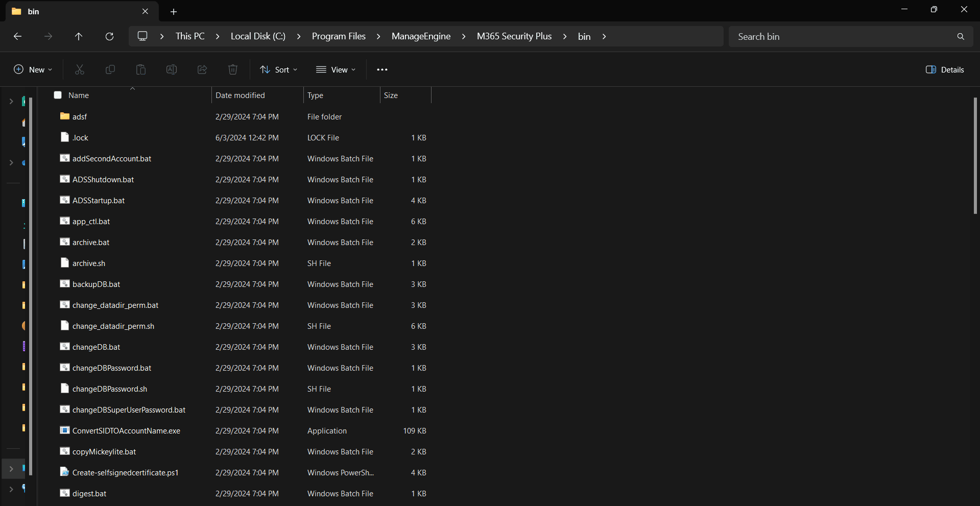Select file name ADSShutdown.bat
The image size is (980, 506).
click(103, 179)
